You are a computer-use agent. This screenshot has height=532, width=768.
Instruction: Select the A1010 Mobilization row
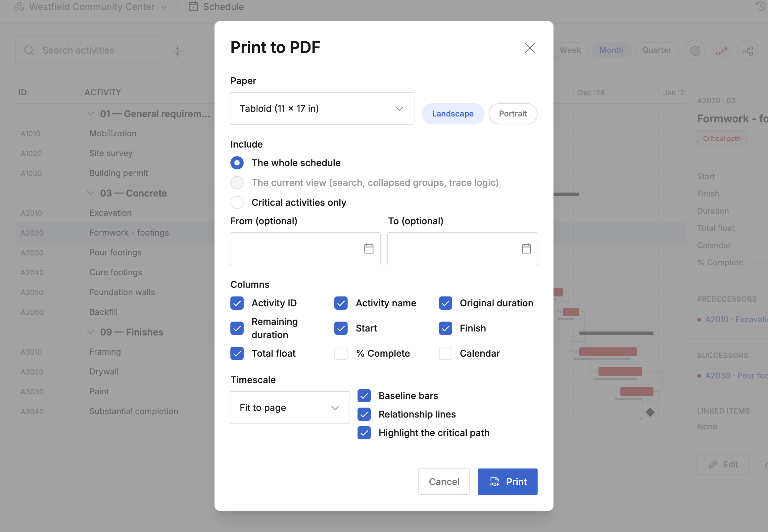[115, 133]
